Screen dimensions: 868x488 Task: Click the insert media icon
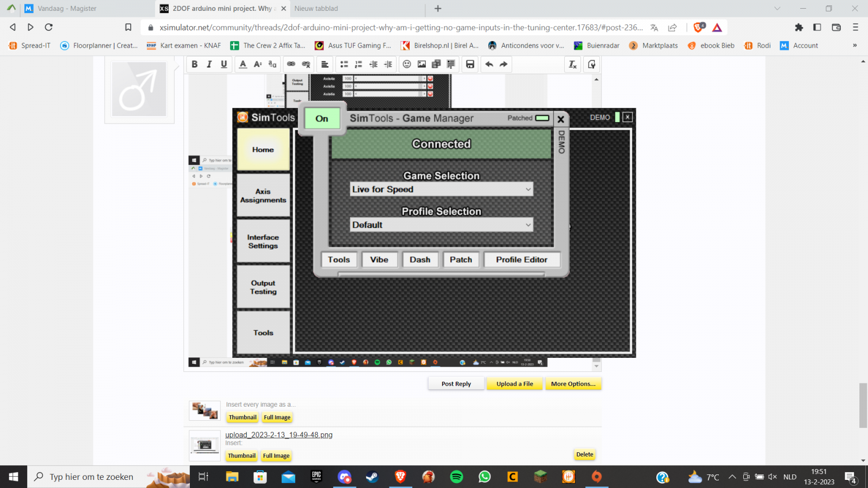click(436, 65)
